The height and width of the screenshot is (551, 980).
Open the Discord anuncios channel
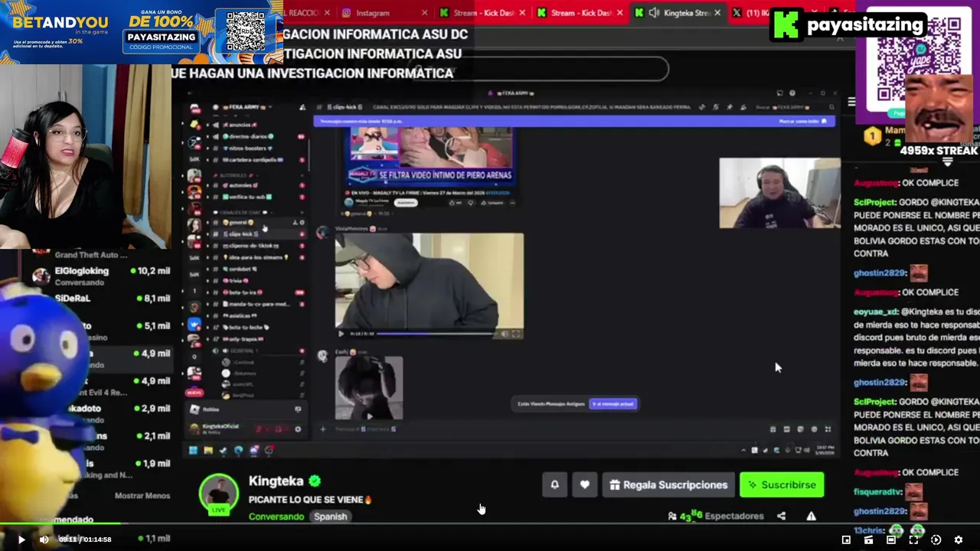click(x=240, y=124)
